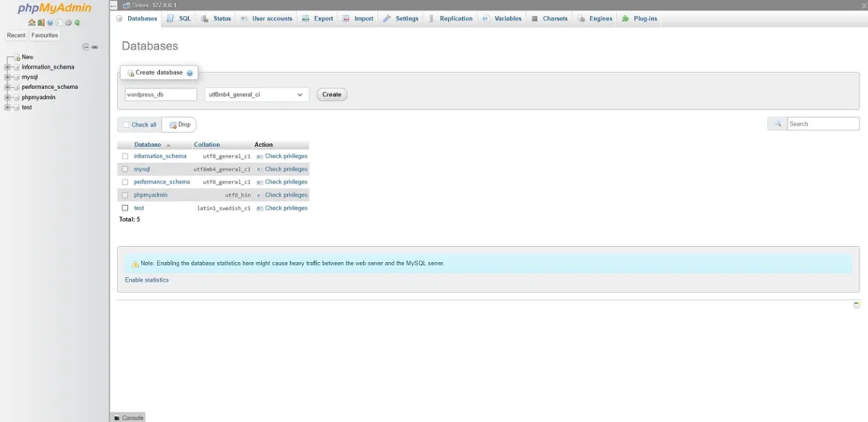Switch to the SQL tab

pyautogui.click(x=179, y=19)
